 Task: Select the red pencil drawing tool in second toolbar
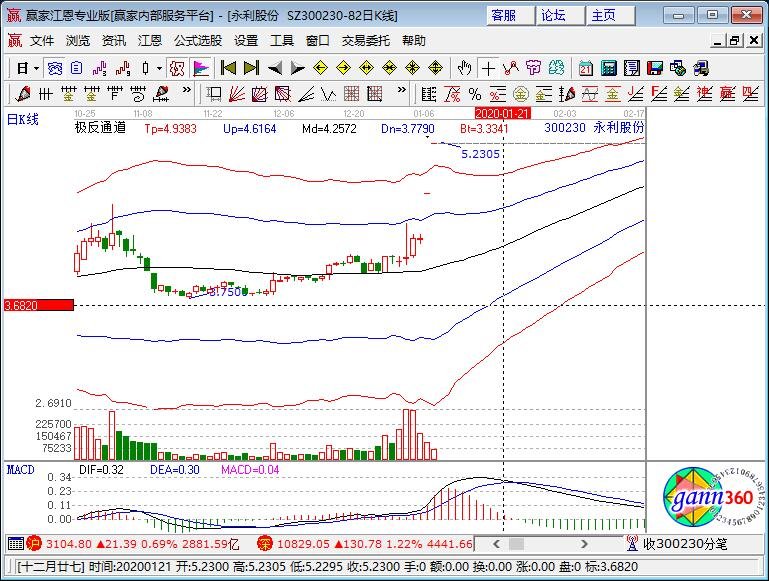[23, 93]
